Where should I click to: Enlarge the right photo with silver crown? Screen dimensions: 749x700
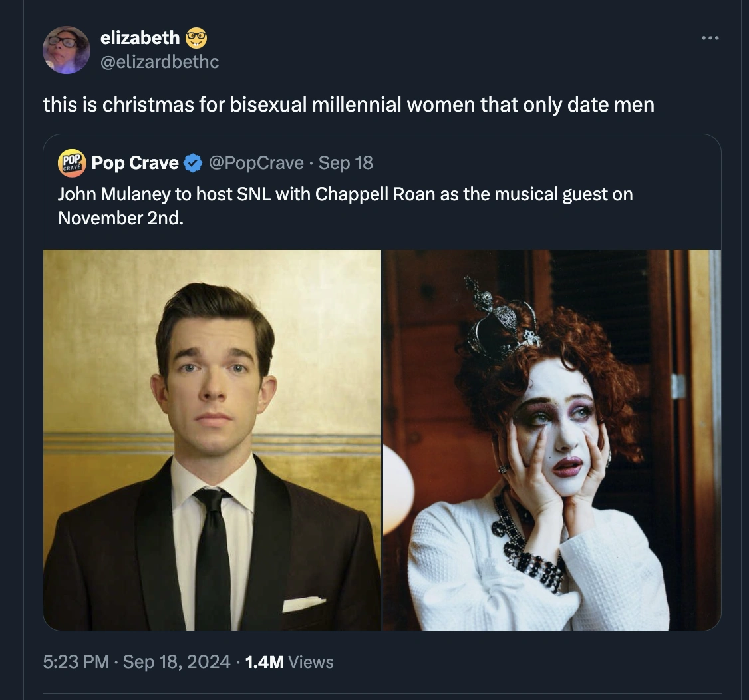click(552, 440)
